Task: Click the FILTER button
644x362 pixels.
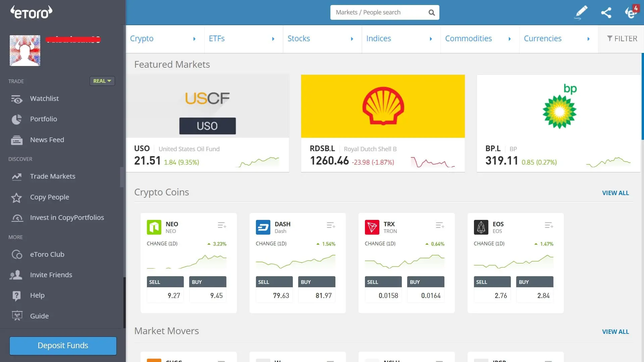Action: coord(621,39)
